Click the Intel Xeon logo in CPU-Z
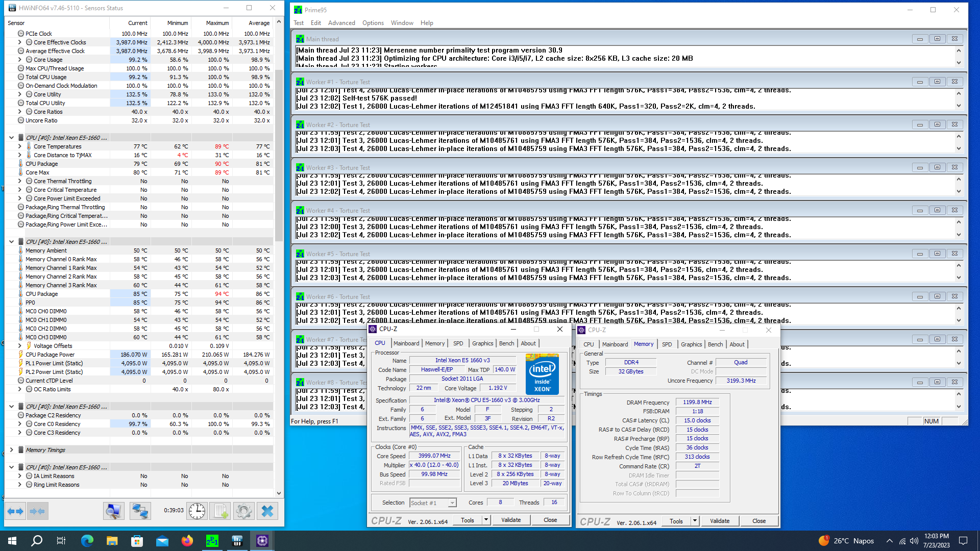Image resolution: width=980 pixels, height=551 pixels. [x=542, y=374]
